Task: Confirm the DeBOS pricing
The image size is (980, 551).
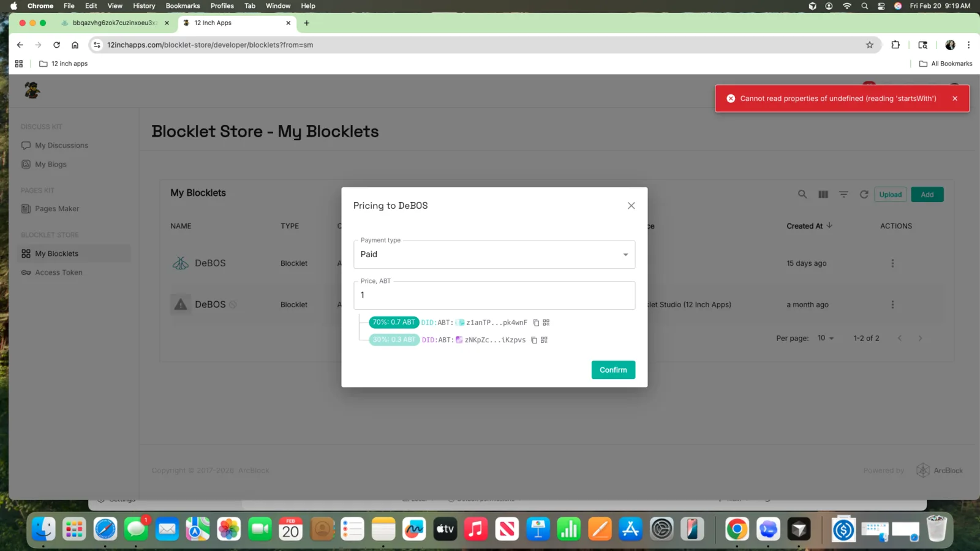Action: (613, 370)
